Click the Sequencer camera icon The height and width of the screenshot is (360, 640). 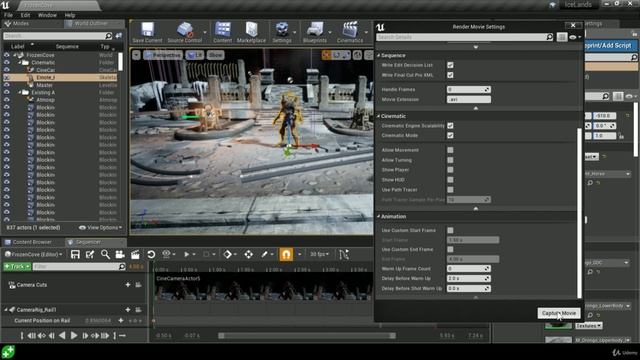point(120,255)
